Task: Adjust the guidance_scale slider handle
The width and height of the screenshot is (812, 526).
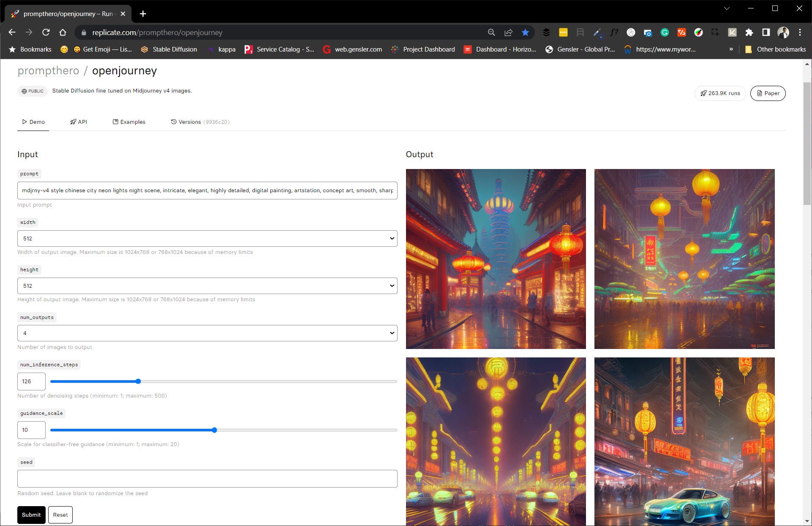Action: point(215,430)
